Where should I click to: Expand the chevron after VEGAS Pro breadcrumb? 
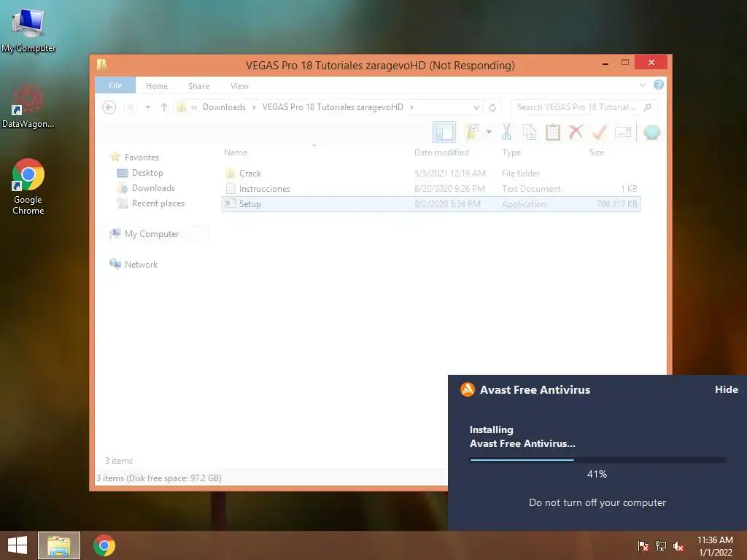point(412,107)
